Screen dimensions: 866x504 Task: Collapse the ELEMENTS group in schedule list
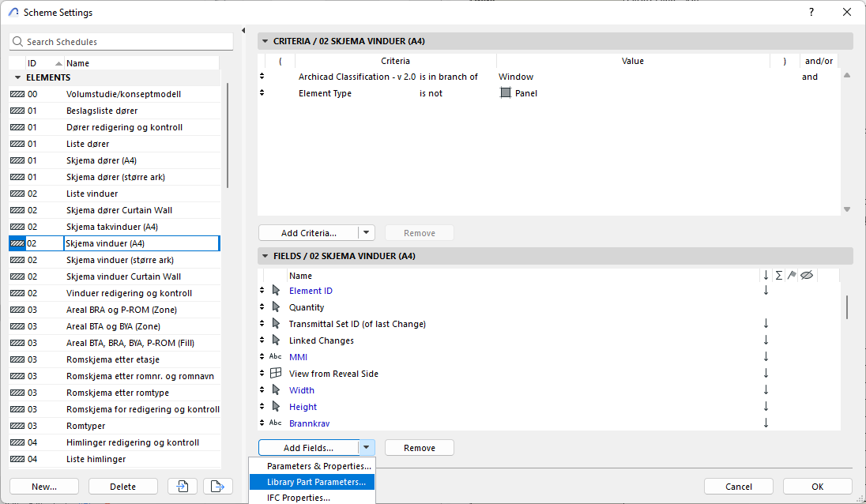(x=17, y=77)
